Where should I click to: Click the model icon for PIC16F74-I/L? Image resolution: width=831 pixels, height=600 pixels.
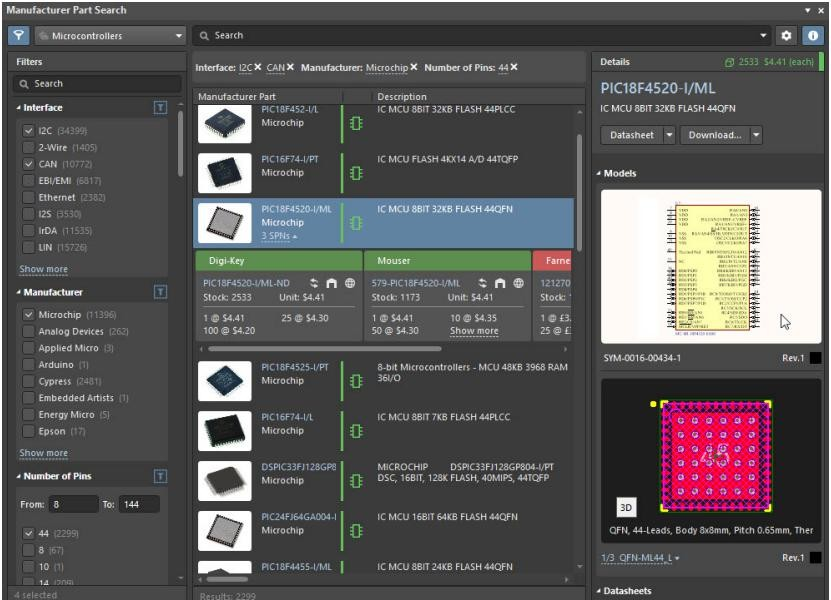[x=356, y=431]
